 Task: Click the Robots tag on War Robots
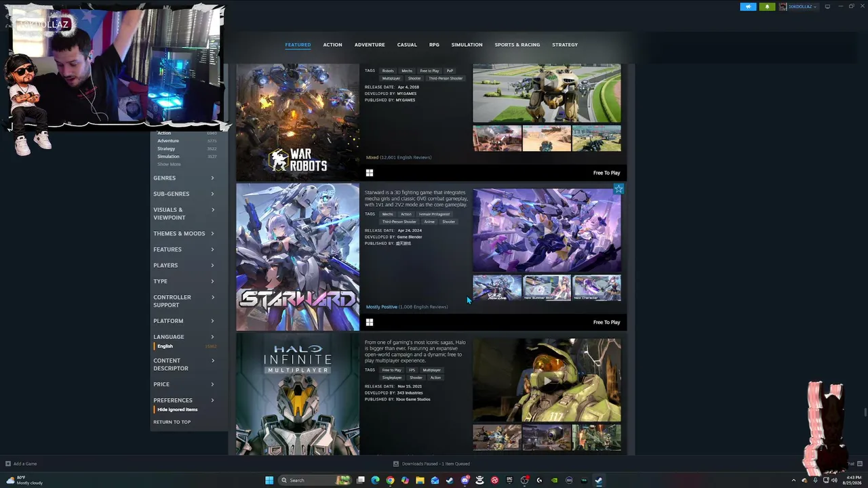(388, 70)
